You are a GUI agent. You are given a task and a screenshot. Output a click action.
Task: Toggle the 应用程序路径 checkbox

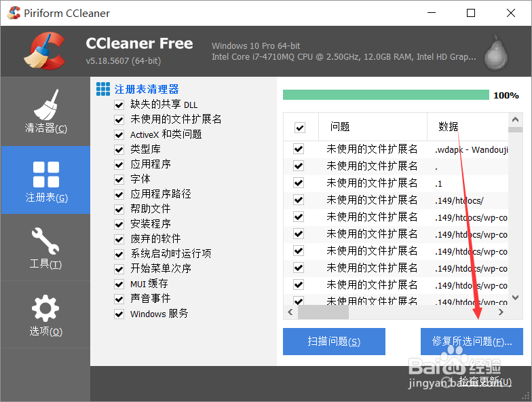[x=119, y=194]
